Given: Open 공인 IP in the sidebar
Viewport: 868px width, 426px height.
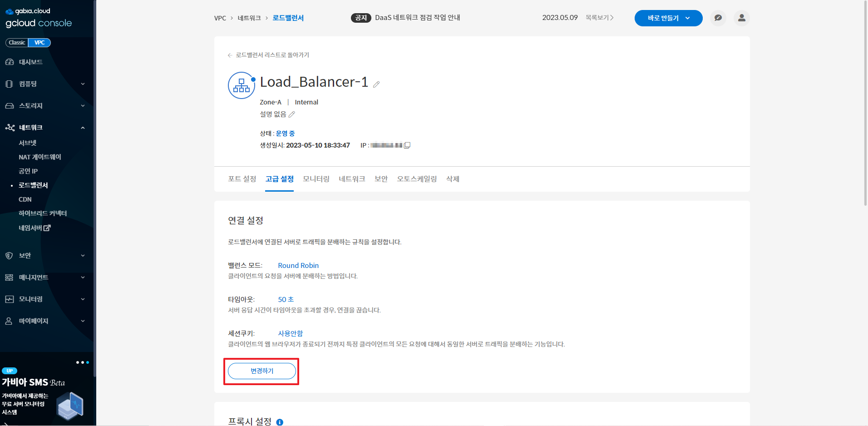Looking at the screenshot, I should 28,171.
